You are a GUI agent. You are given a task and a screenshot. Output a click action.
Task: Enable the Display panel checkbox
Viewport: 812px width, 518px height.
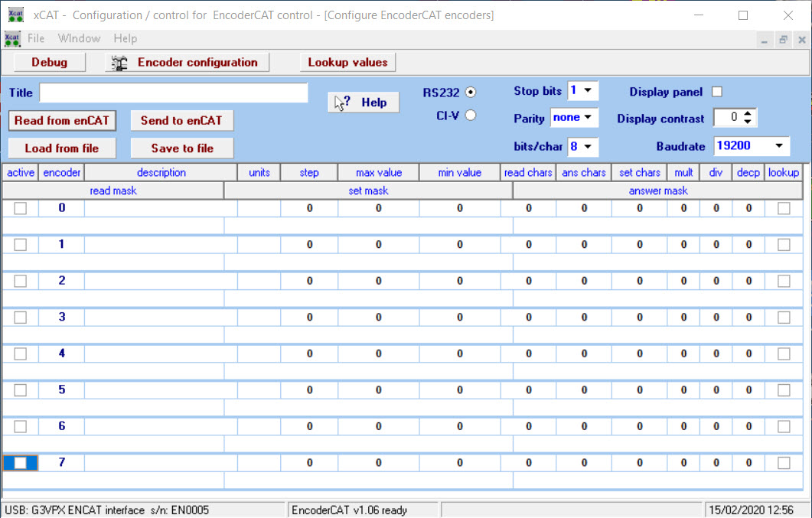point(716,92)
